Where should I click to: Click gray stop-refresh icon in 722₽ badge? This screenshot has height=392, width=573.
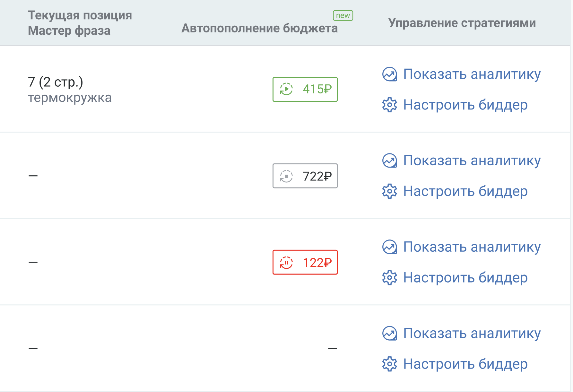[286, 176]
